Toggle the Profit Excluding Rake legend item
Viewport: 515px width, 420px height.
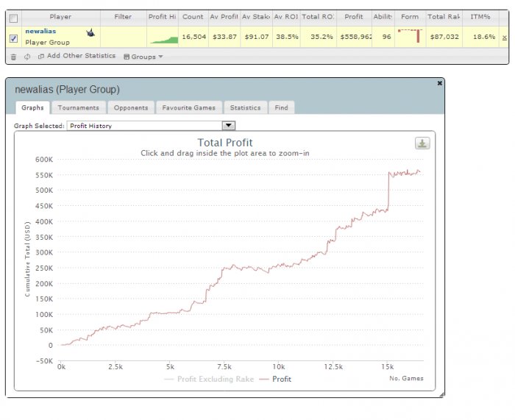tap(209, 380)
